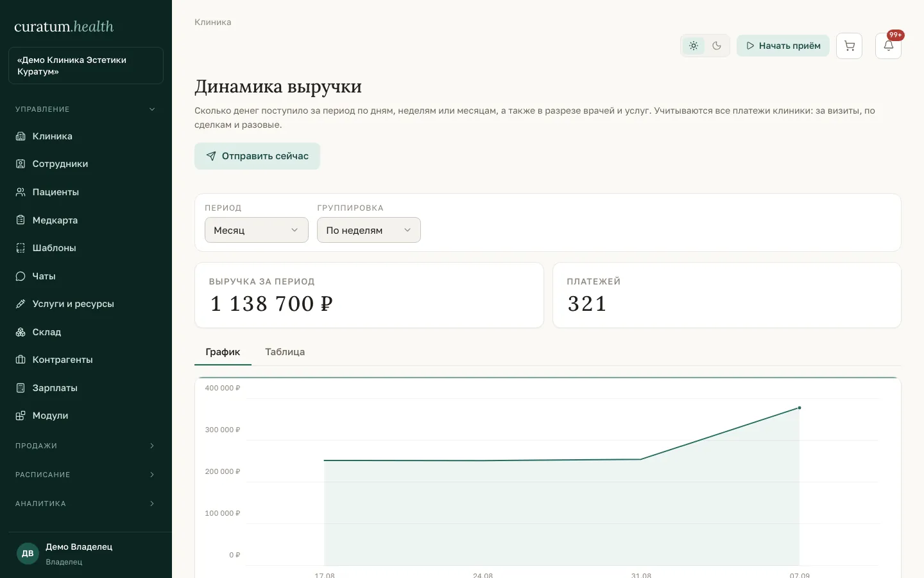The image size is (924, 578).
Task: Open Сотрудники in the sidebar menu
Action: pyautogui.click(x=86, y=164)
